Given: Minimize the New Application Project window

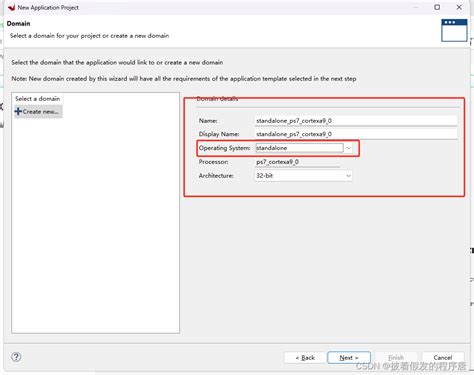Looking at the screenshot, I should 416,7.
